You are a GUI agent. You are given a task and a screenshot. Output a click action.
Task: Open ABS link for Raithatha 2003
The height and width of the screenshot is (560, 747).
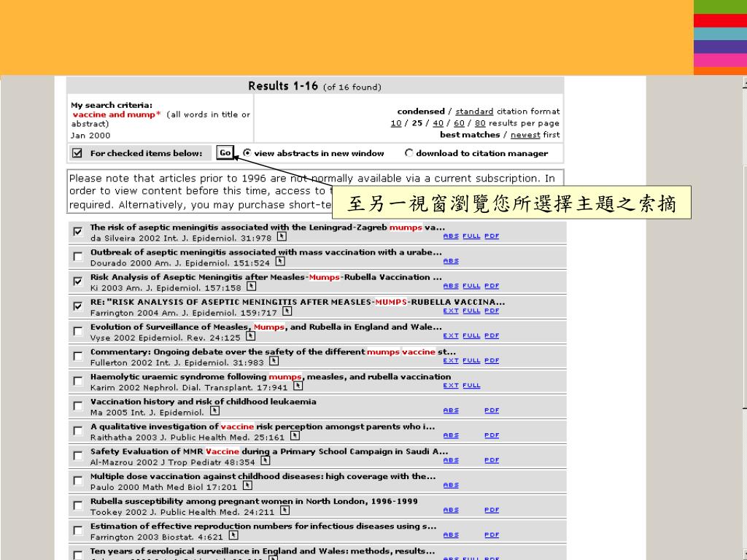(451, 436)
